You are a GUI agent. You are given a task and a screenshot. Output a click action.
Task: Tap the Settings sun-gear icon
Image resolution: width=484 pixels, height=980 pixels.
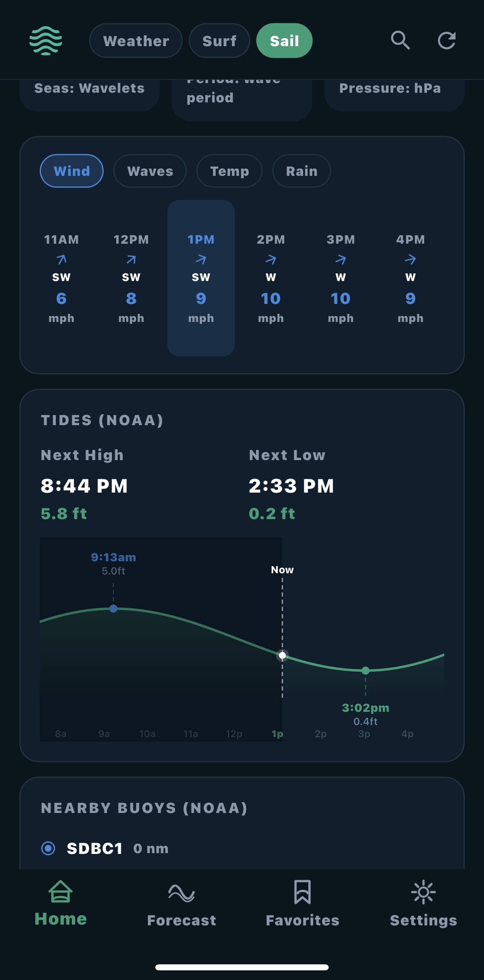tap(423, 892)
